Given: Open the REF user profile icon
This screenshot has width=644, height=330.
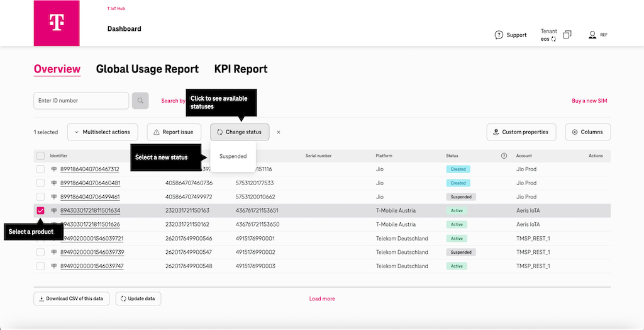Looking at the screenshot, I should coord(592,35).
